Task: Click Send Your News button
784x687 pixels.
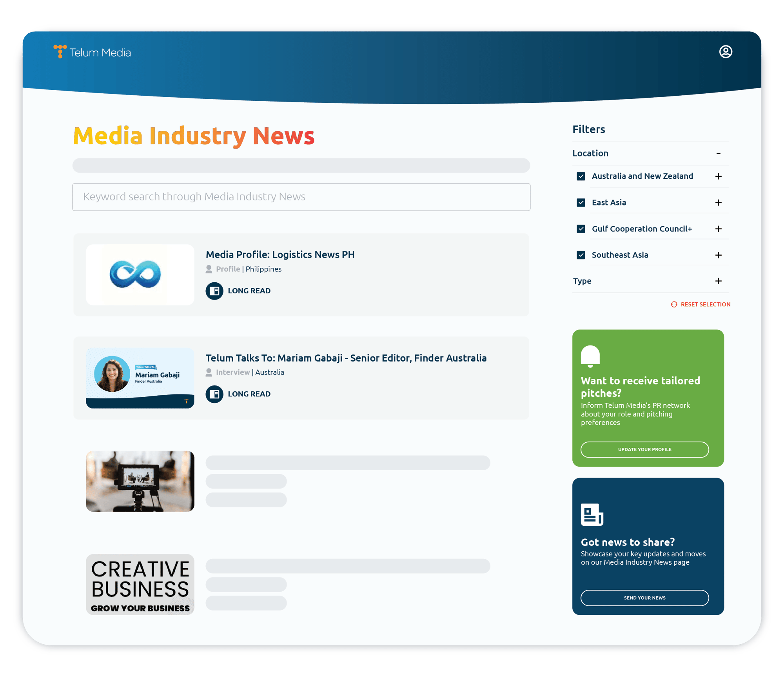Action: point(644,598)
